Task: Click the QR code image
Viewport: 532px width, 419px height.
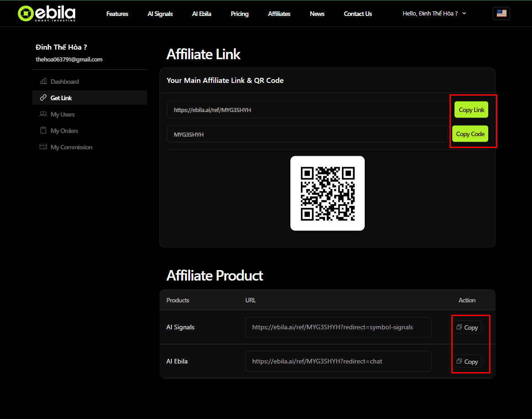Action: 327,193
